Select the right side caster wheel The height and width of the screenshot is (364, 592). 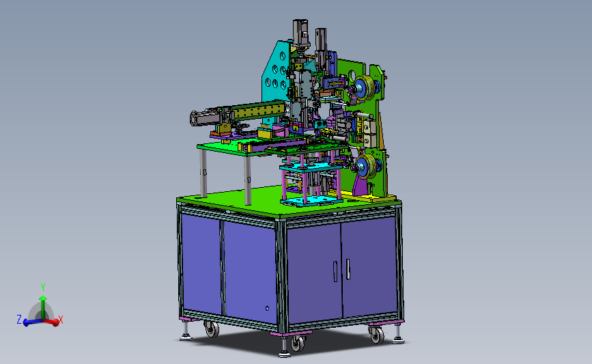376,335
